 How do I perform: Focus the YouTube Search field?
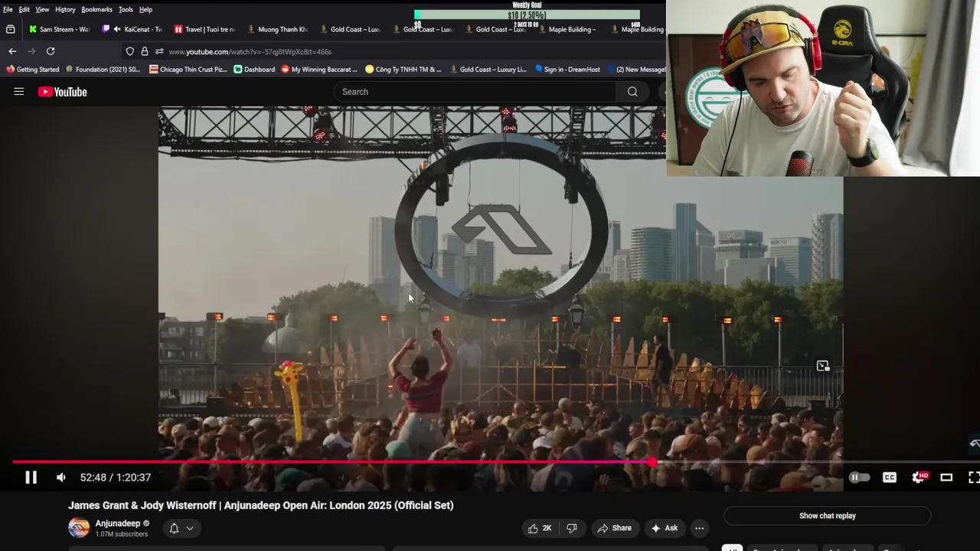click(475, 92)
